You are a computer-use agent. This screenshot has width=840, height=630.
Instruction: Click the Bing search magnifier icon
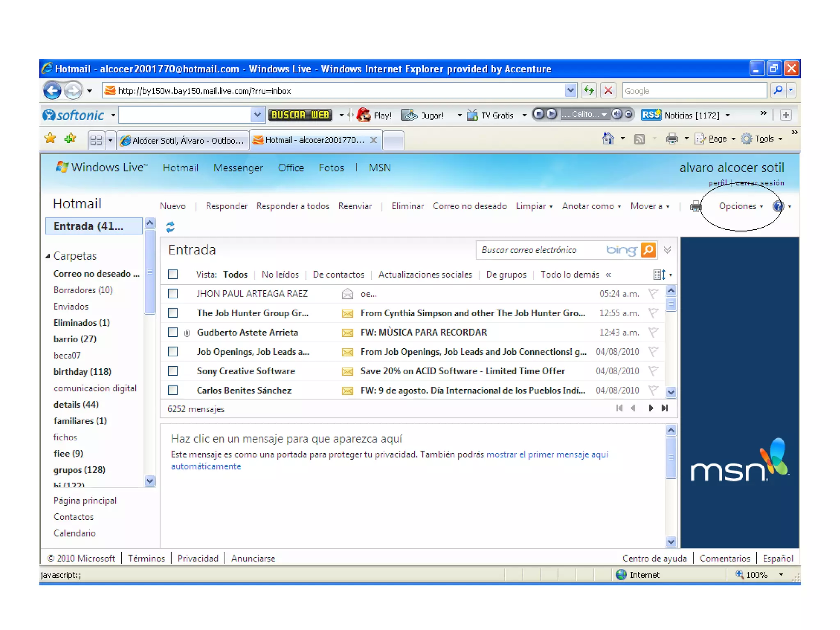click(x=648, y=250)
